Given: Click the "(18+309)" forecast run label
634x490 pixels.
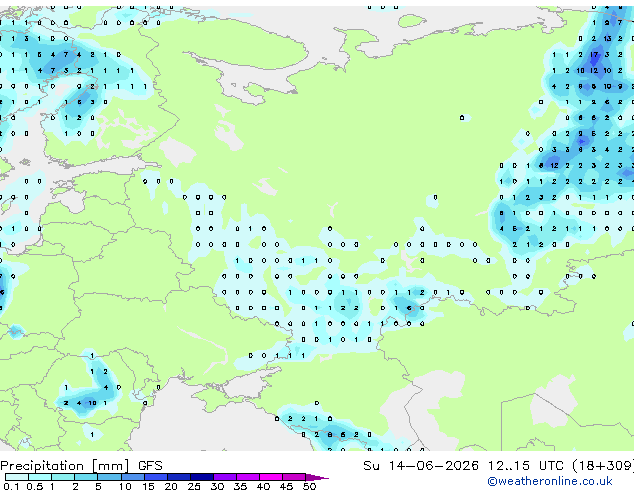Looking at the screenshot, I should pyautogui.click(x=603, y=466).
